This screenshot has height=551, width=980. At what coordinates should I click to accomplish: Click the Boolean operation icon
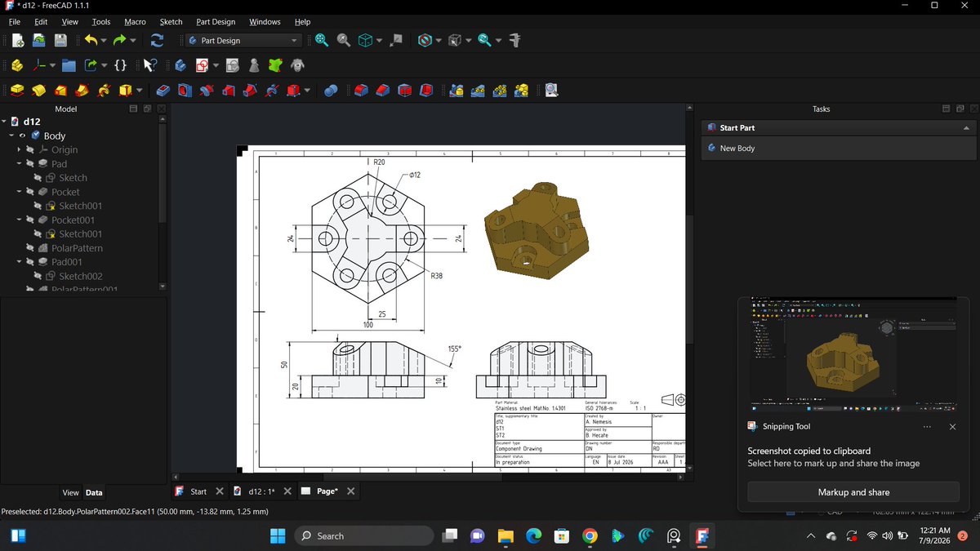pos(331,91)
